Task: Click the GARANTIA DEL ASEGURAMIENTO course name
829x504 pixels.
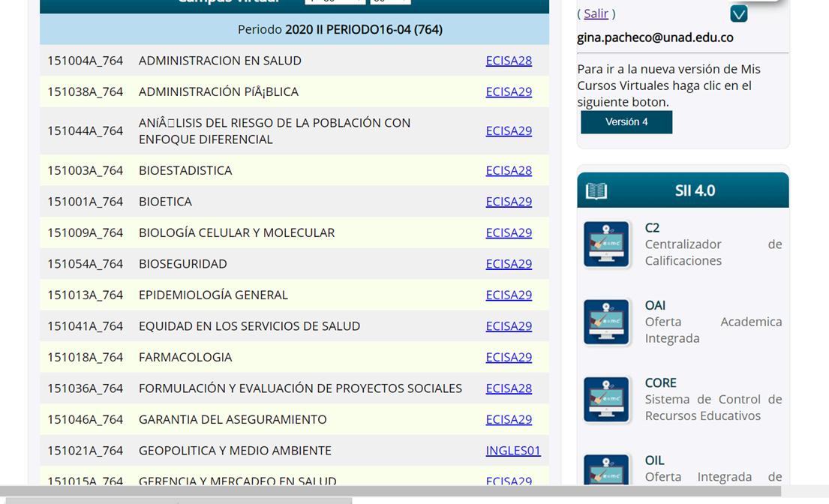Action: pyautogui.click(x=233, y=419)
